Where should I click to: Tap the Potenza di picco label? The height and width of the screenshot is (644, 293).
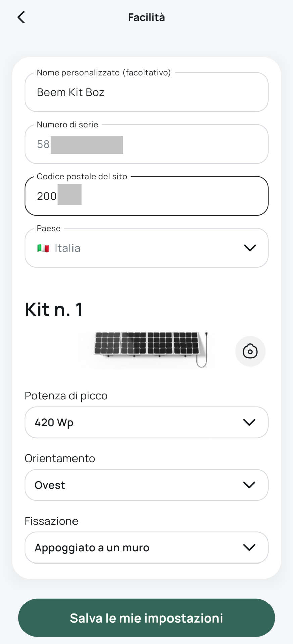click(x=66, y=396)
